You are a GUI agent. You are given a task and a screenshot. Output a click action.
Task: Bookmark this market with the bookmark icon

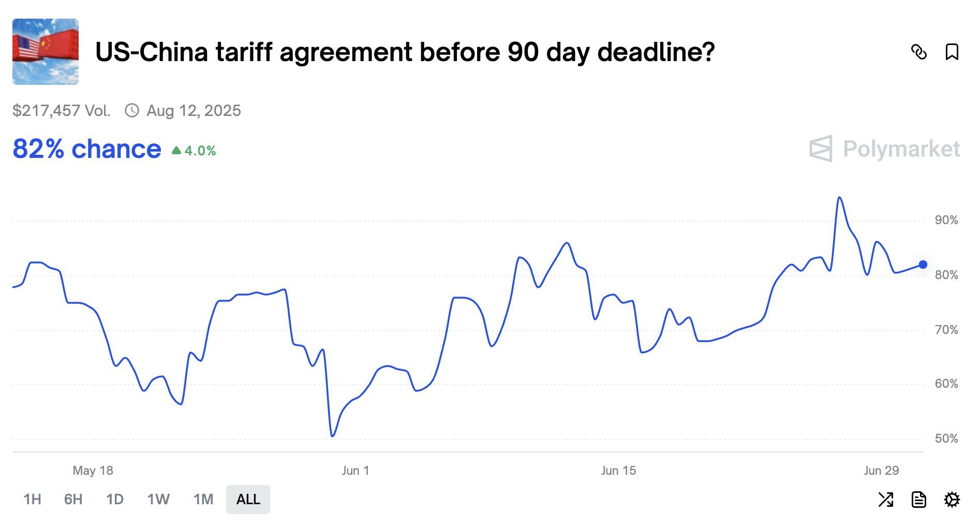952,52
